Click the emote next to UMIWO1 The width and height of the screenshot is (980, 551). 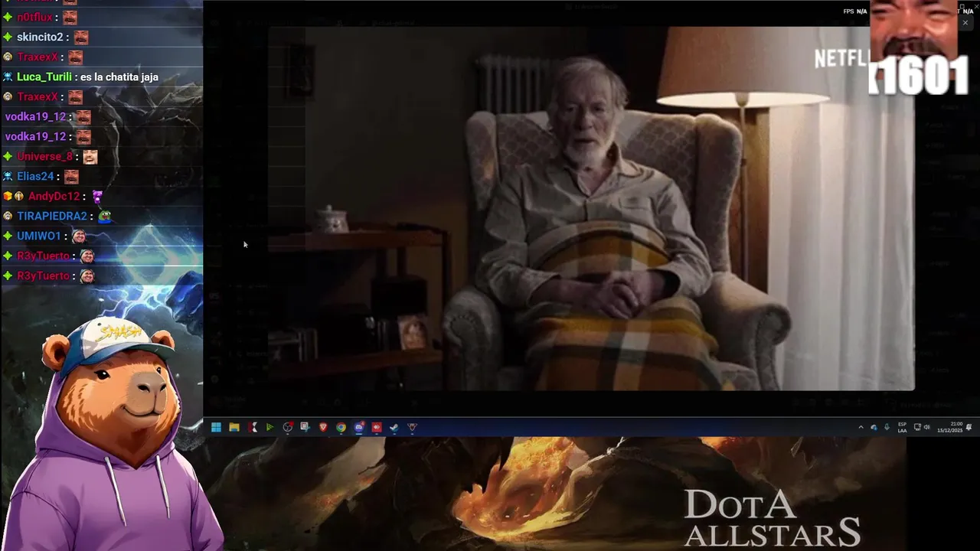tap(79, 236)
